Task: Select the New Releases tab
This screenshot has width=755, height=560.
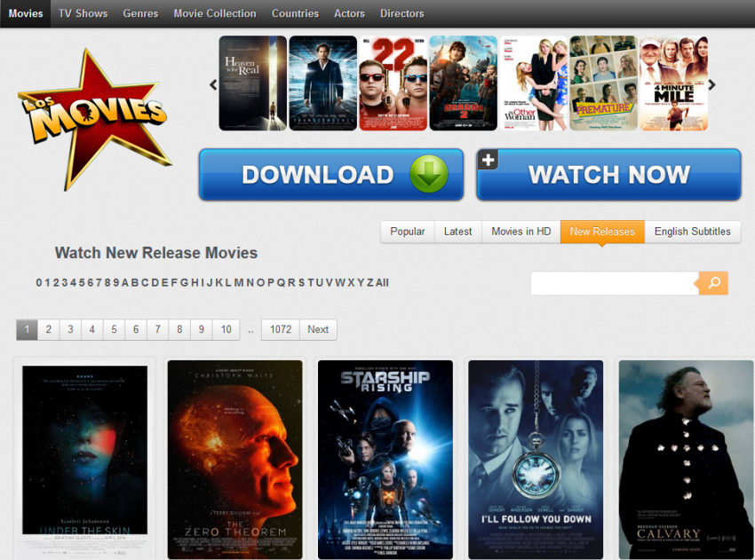Action: (602, 232)
